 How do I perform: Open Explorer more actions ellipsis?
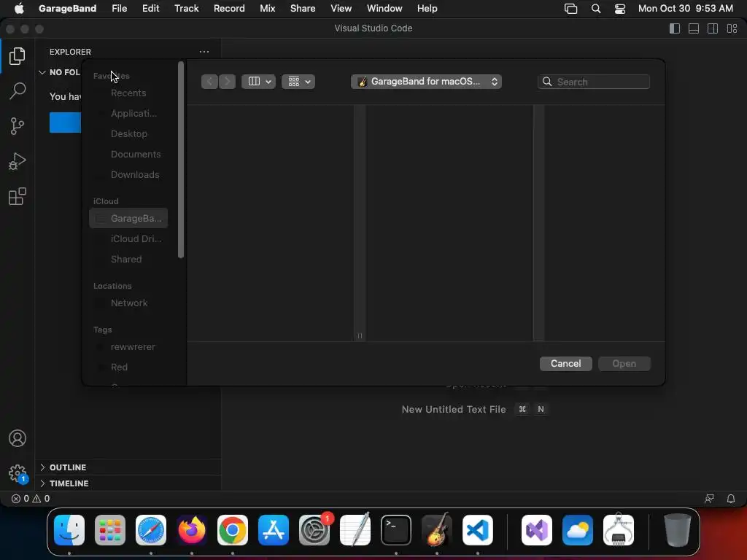204,52
